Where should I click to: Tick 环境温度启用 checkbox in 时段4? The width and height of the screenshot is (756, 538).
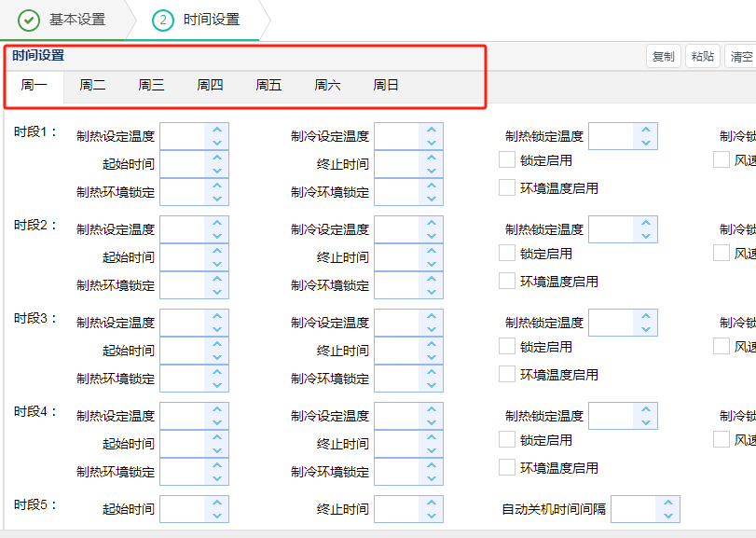(x=507, y=467)
